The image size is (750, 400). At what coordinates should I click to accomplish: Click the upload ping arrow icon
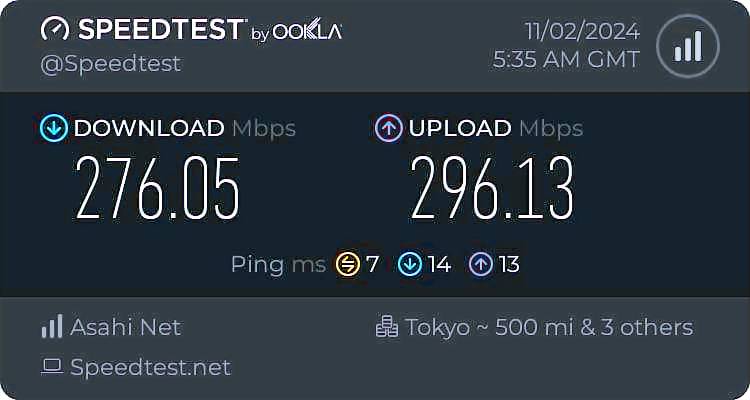click(x=481, y=264)
